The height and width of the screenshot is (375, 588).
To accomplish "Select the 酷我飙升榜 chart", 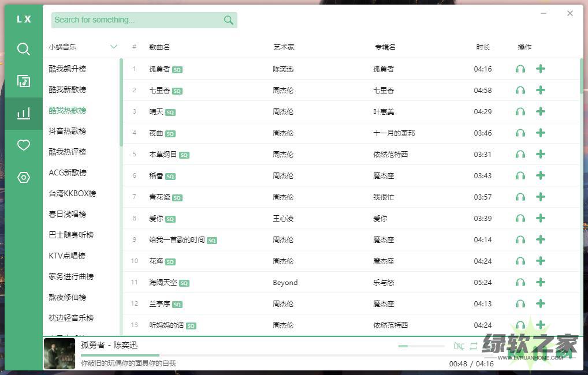I will pyautogui.click(x=68, y=69).
